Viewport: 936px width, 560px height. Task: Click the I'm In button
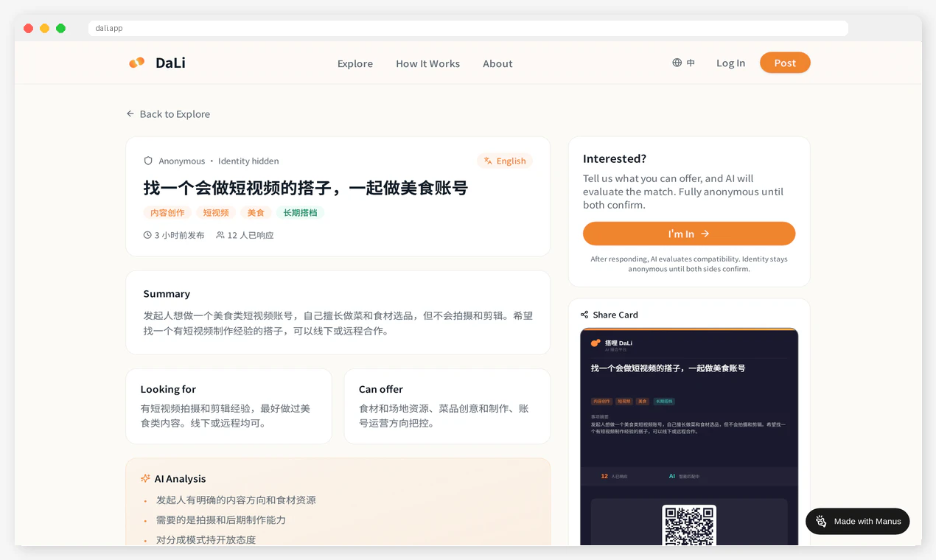point(689,234)
